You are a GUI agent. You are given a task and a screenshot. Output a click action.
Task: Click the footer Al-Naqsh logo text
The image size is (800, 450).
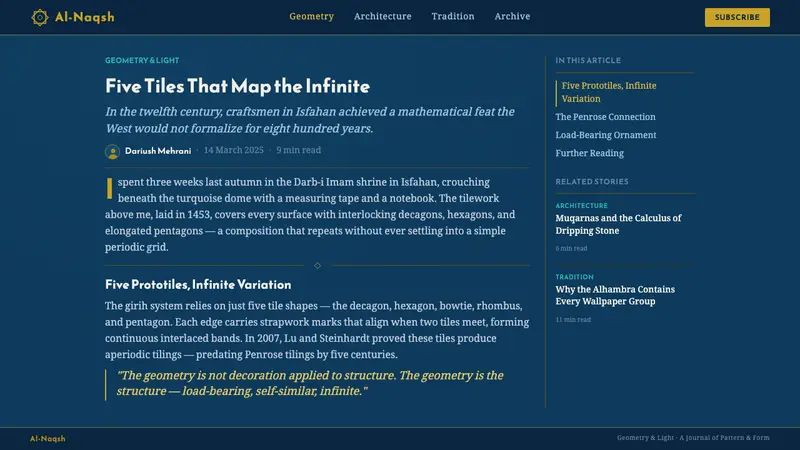point(47,439)
